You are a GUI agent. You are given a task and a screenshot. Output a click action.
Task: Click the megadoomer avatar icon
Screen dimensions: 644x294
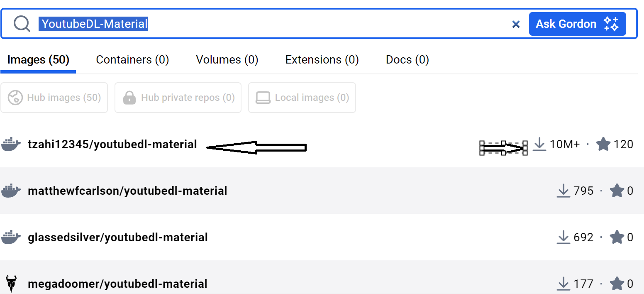(x=11, y=284)
